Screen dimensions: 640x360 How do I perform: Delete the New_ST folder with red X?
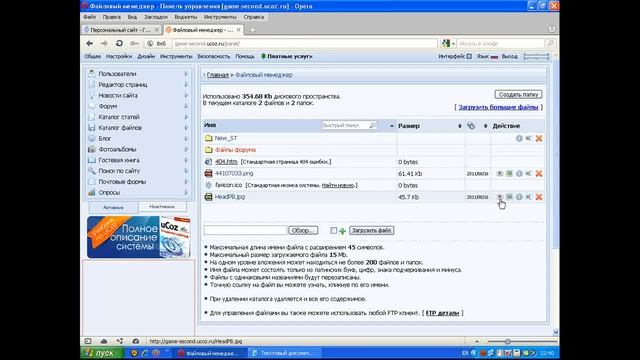click(x=539, y=138)
